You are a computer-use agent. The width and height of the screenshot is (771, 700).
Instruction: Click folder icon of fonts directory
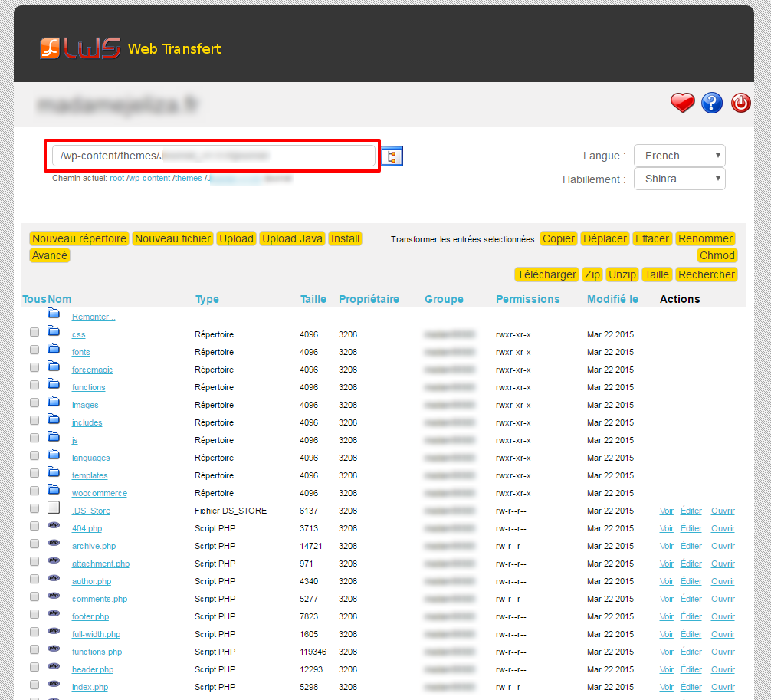[x=54, y=349]
